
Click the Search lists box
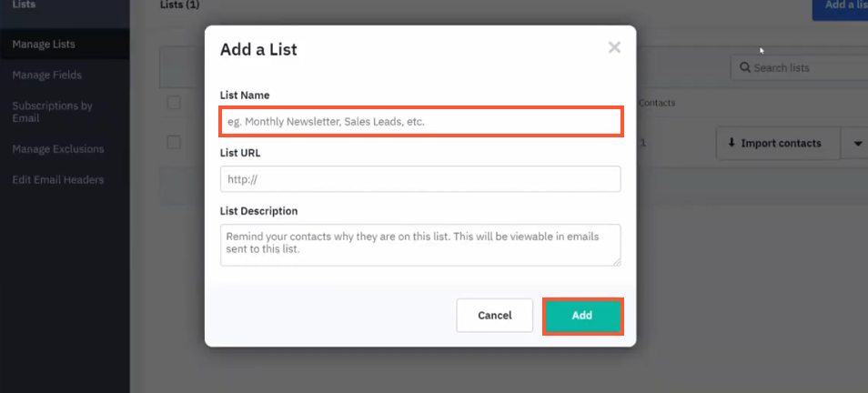[801, 68]
